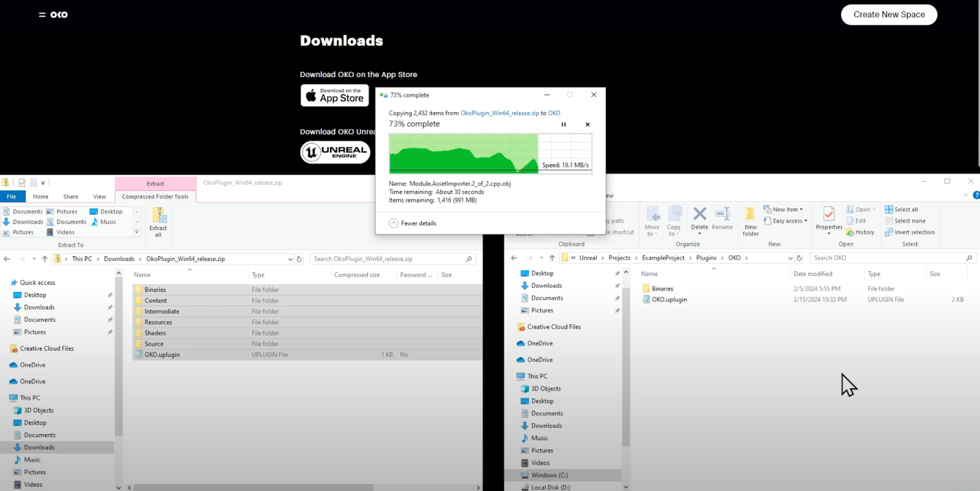Pause the file copy operation
This screenshot has height=491, width=980.
click(x=563, y=124)
